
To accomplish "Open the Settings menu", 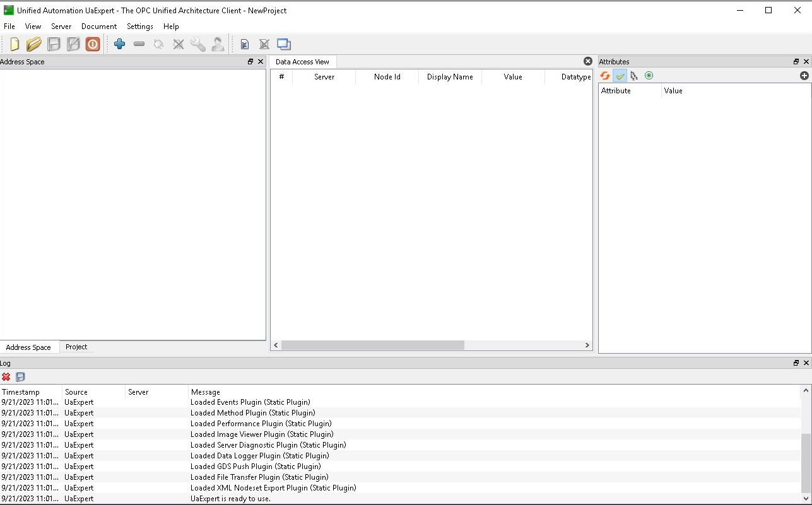I will pos(140,26).
